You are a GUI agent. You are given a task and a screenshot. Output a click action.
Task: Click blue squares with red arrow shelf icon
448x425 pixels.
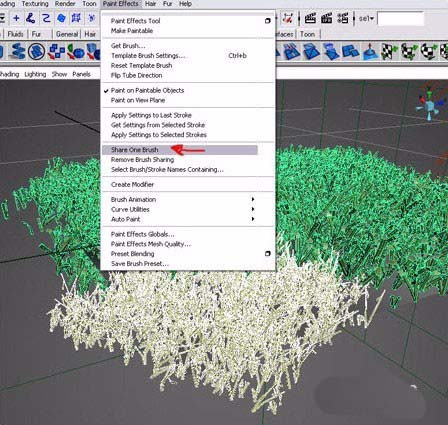pos(56,52)
